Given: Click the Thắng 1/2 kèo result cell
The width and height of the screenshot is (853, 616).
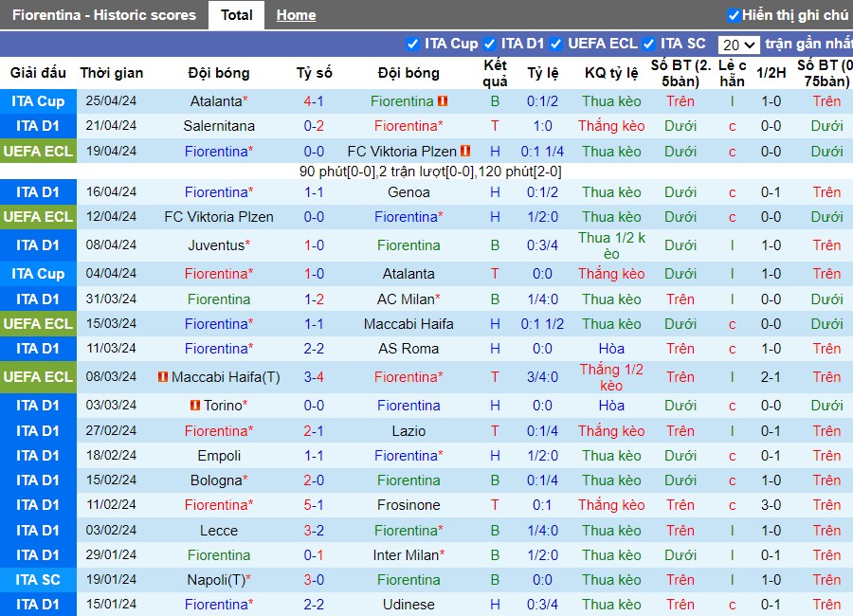Looking at the screenshot, I should pyautogui.click(x=611, y=377).
